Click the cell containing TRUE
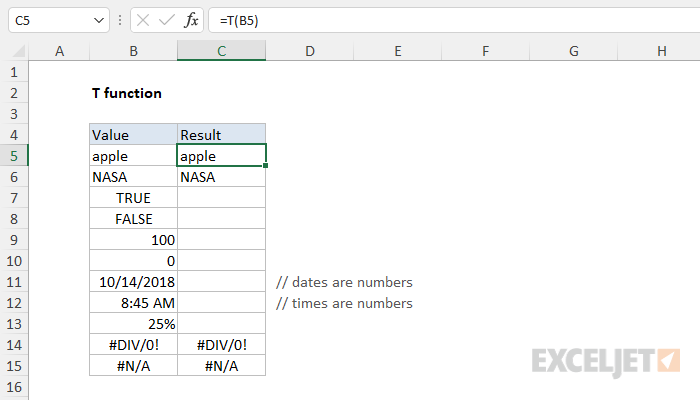 click(133, 198)
